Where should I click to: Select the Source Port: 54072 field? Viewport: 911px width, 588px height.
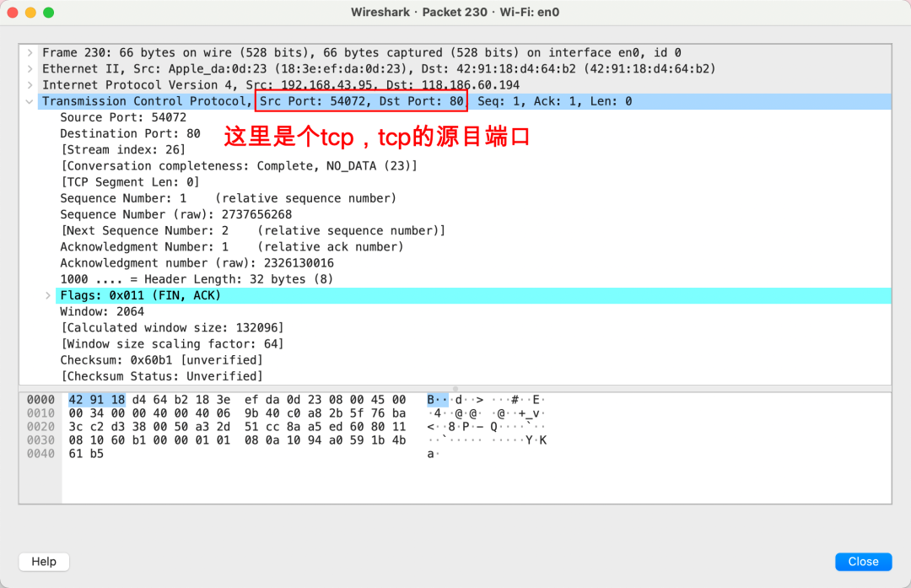pos(123,117)
